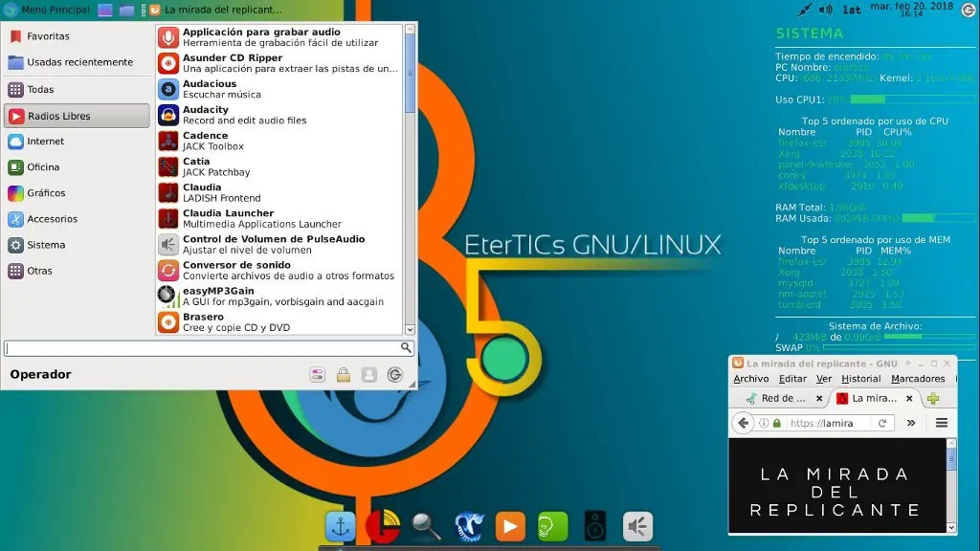The image size is (980, 551).
Task: Open Firefox hamburger menu
Action: click(942, 423)
